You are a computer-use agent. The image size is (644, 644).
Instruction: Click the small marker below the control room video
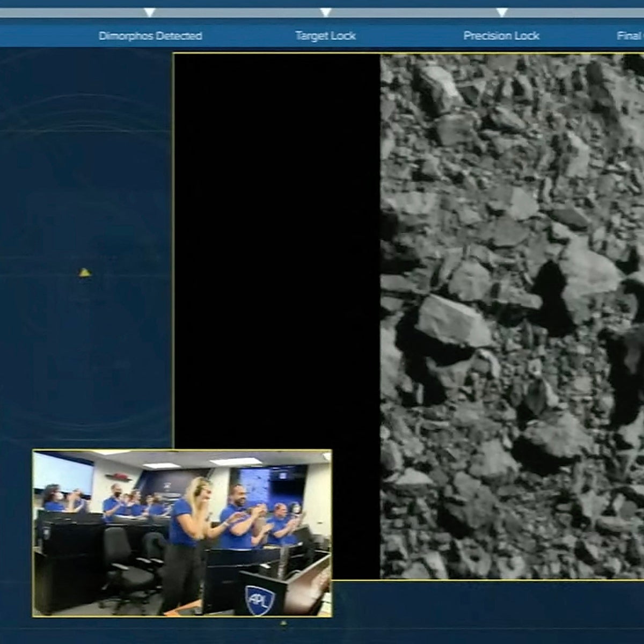pyautogui.click(x=283, y=623)
